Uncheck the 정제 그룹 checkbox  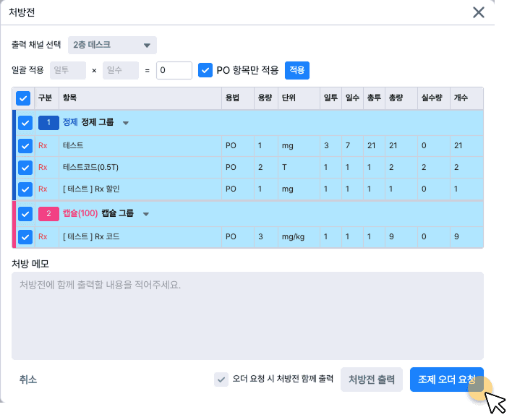pyautogui.click(x=25, y=123)
